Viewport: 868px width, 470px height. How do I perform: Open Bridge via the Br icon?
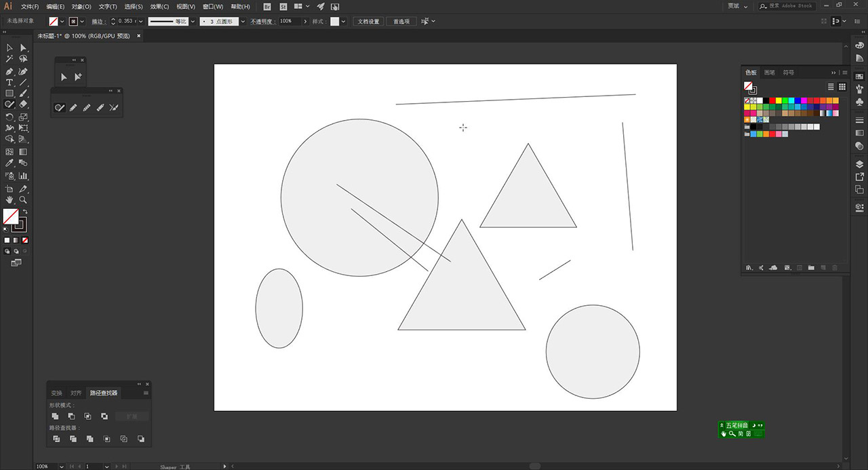tap(267, 6)
